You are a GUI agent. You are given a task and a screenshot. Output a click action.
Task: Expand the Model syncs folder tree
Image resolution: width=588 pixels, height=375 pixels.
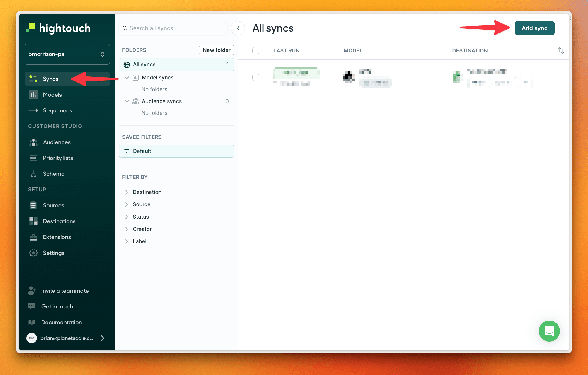[127, 77]
